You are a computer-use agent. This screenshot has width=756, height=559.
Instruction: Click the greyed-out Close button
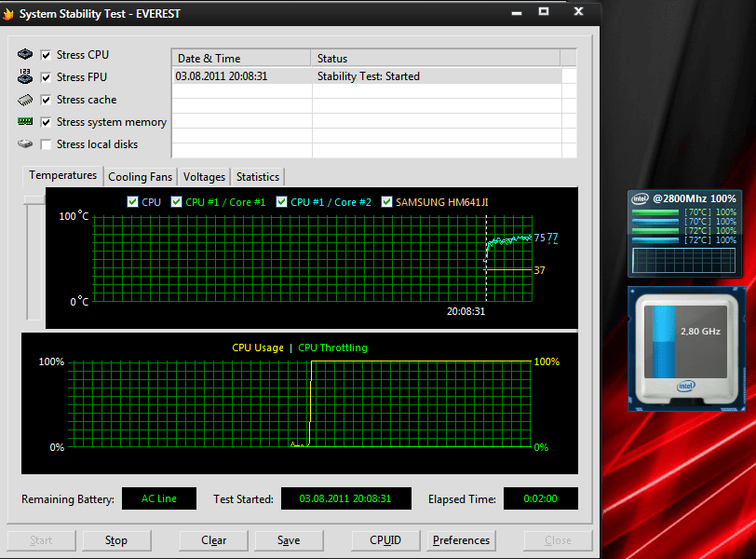558,540
